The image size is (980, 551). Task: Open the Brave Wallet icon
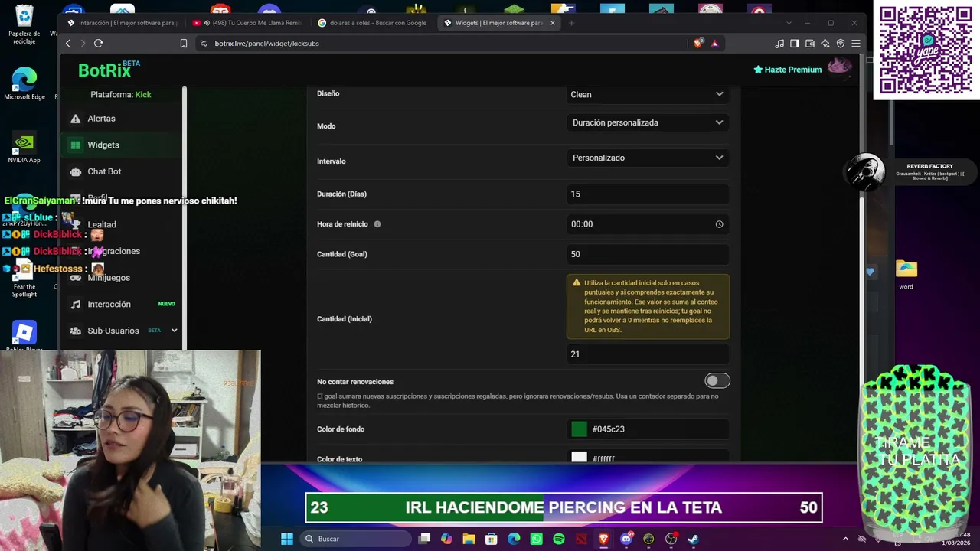pos(810,44)
